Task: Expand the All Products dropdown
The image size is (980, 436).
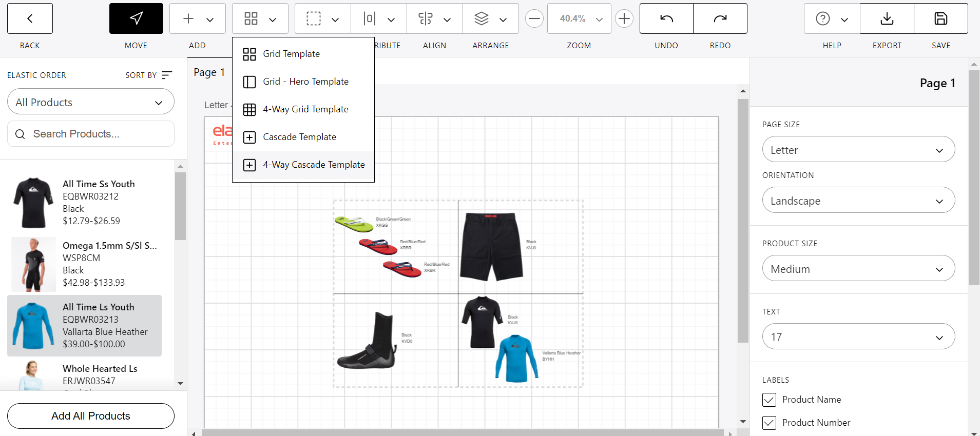Action: [x=91, y=102]
